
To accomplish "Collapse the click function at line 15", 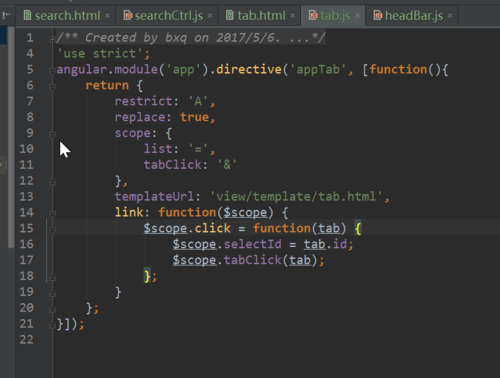I will (x=52, y=230).
